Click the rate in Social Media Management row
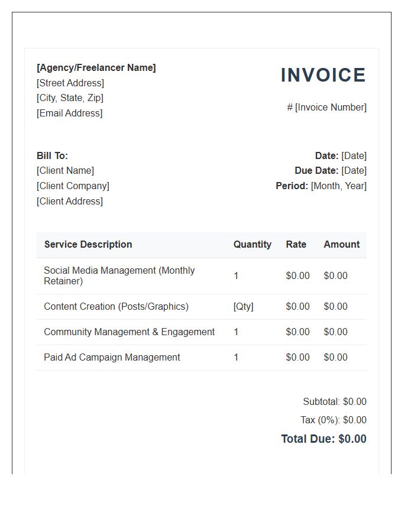 click(297, 276)
